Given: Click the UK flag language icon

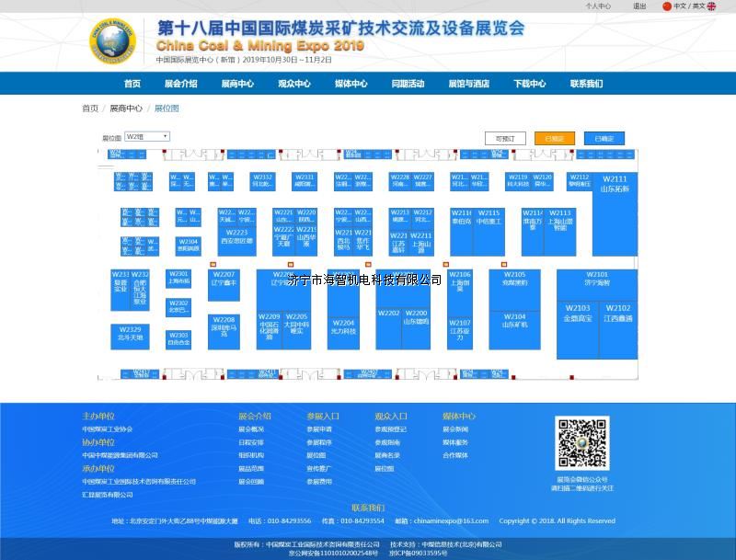Looking at the screenshot, I should tap(711, 6).
